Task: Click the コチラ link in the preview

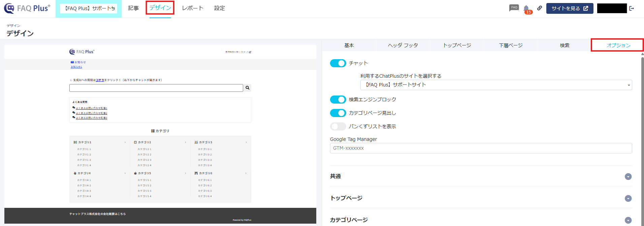Action: (100, 80)
